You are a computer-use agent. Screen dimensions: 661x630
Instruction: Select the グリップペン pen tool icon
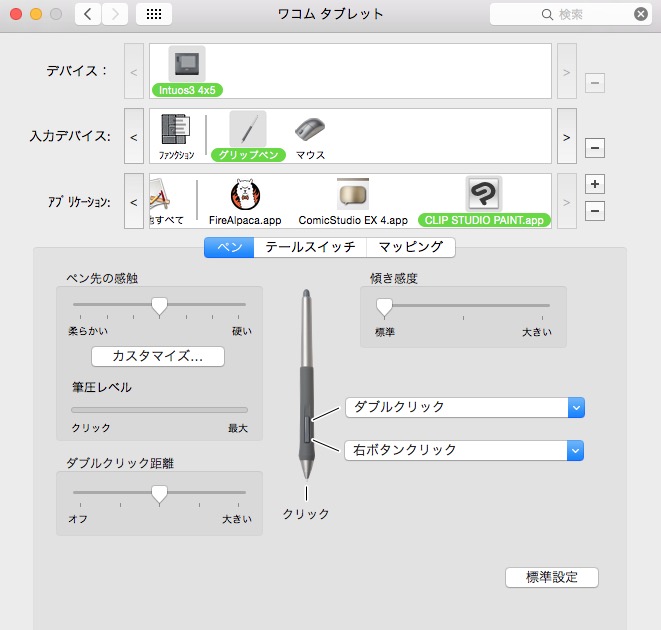(x=248, y=129)
